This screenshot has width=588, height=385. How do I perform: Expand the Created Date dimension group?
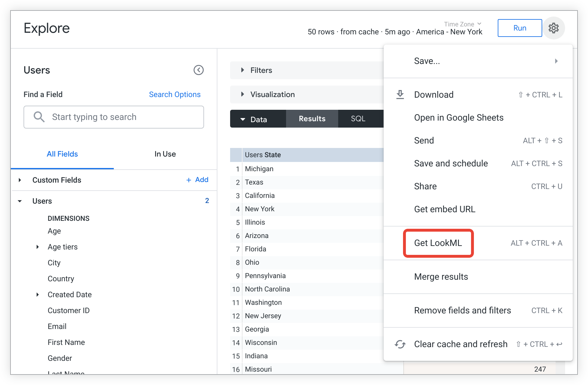38,295
